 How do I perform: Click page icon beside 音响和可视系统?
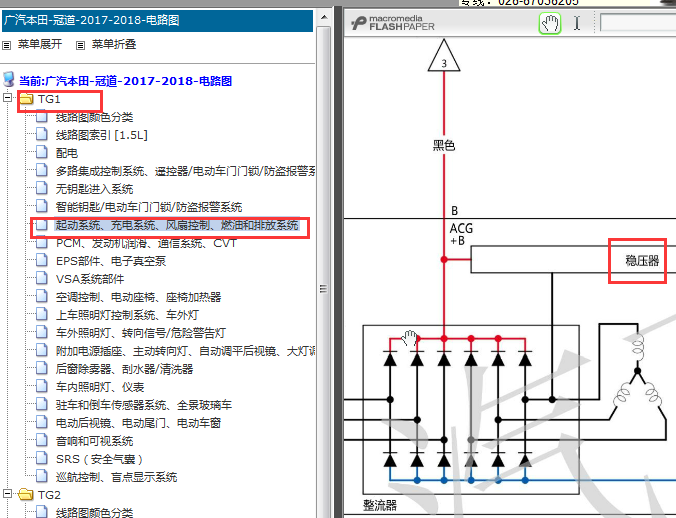coord(42,440)
